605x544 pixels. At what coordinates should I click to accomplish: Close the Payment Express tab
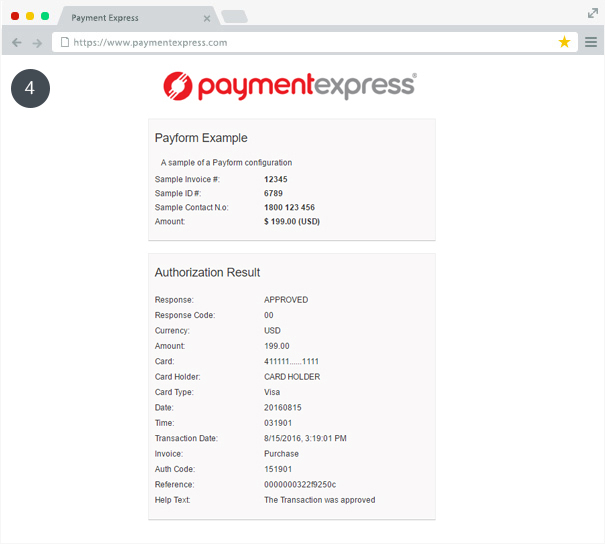coord(207,19)
